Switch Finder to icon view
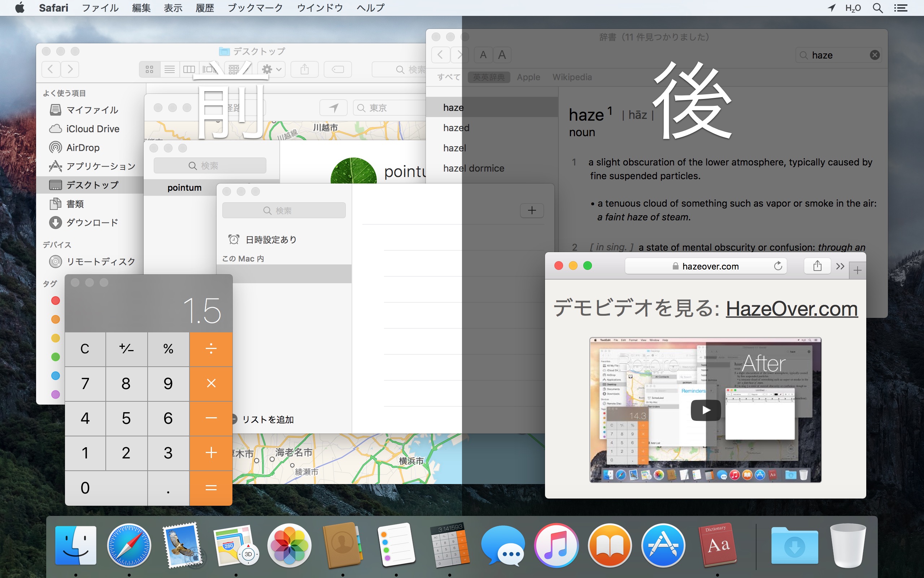The width and height of the screenshot is (924, 578). (149, 69)
